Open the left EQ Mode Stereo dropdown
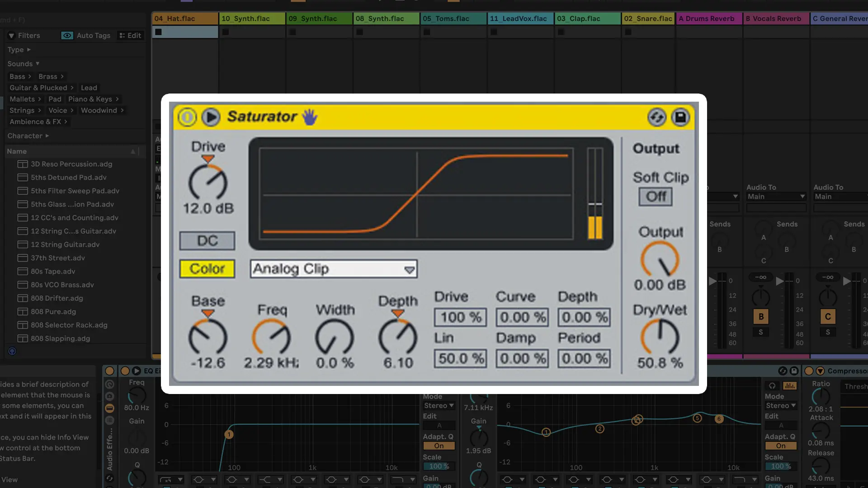 click(439, 406)
